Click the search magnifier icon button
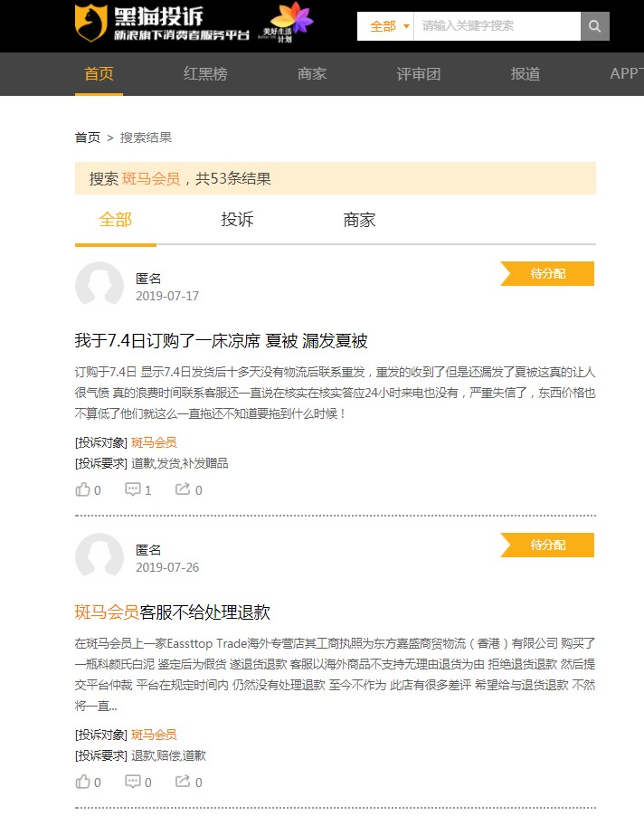The image size is (644, 816). 594,26
